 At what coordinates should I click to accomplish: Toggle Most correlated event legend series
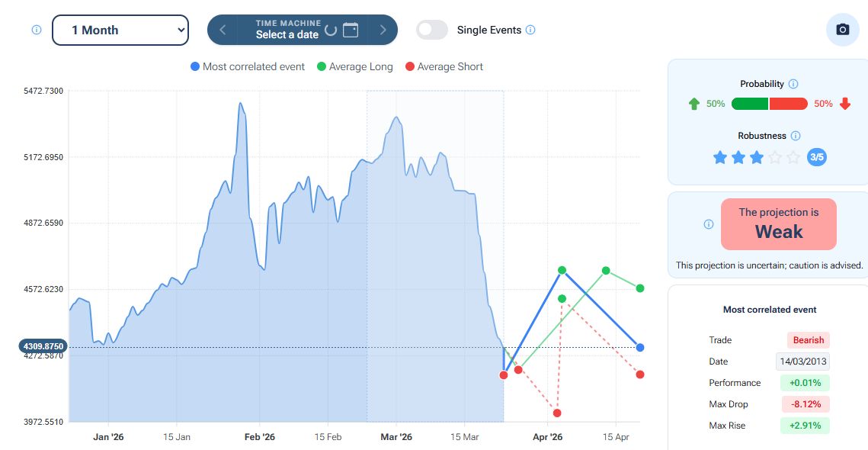point(248,66)
